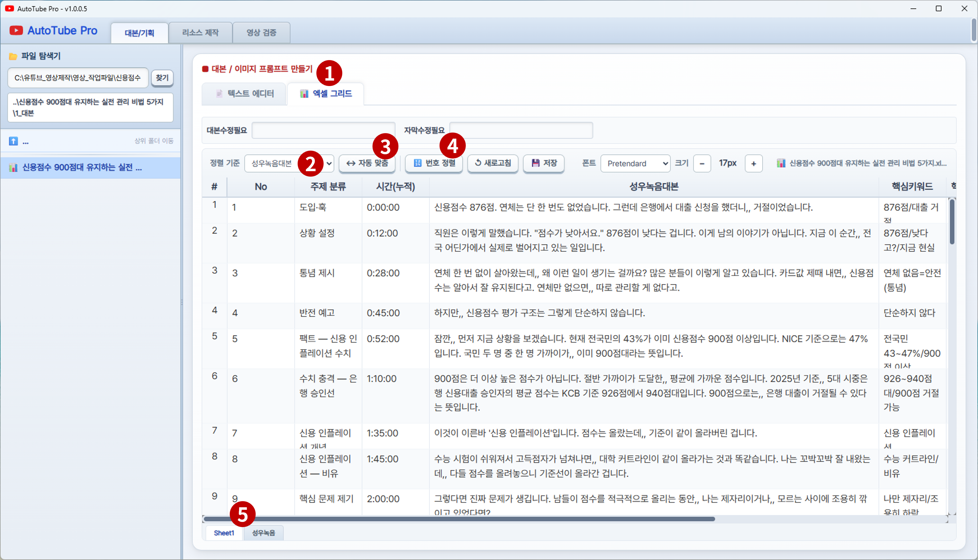Decrease font size with minus button
Viewport: 978px width, 560px height.
702,163
